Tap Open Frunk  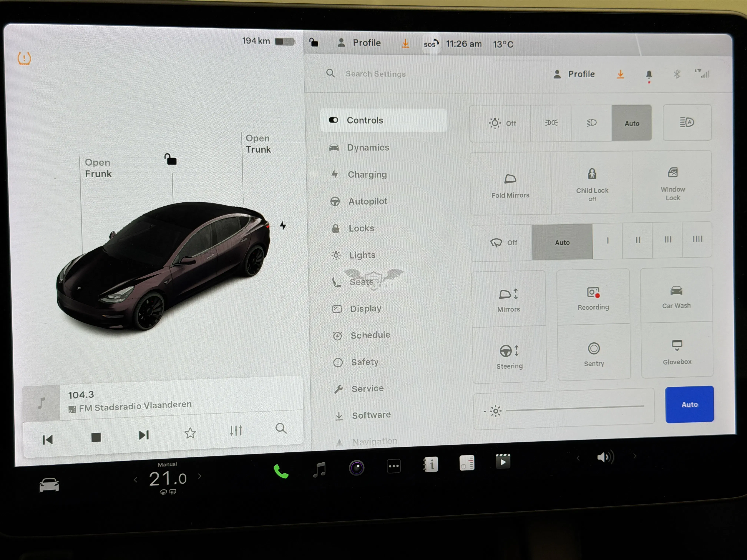point(98,168)
